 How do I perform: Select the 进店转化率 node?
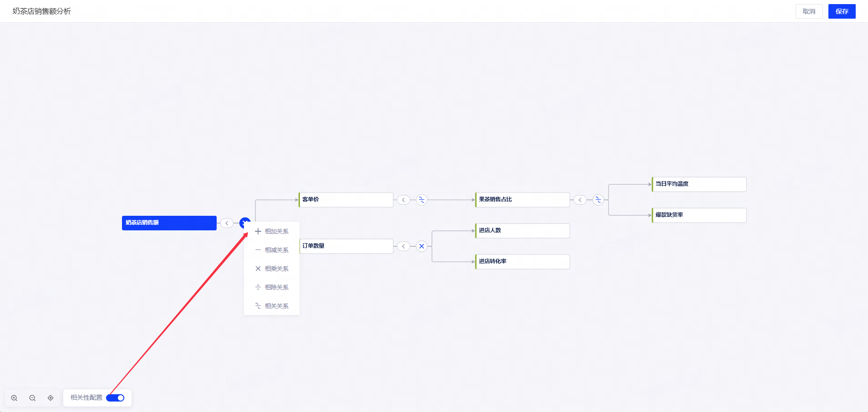(523, 262)
